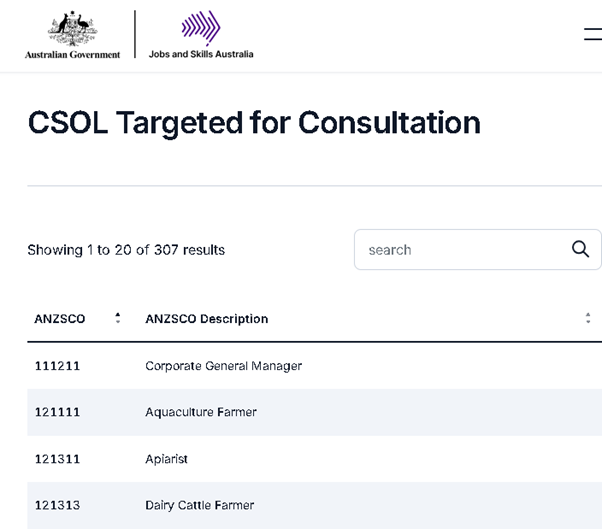Viewport: 602px width, 529px height.
Task: Focus the search input field
Action: pyautogui.click(x=478, y=250)
